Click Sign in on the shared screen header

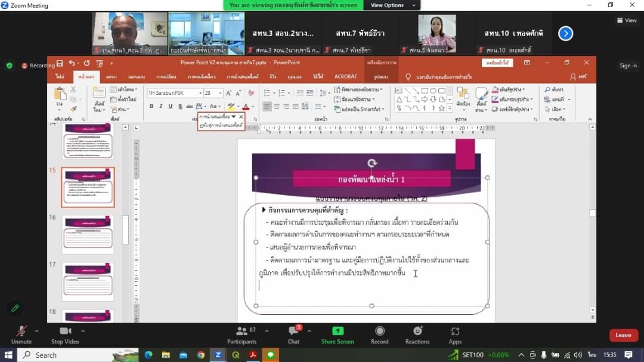[628, 66]
